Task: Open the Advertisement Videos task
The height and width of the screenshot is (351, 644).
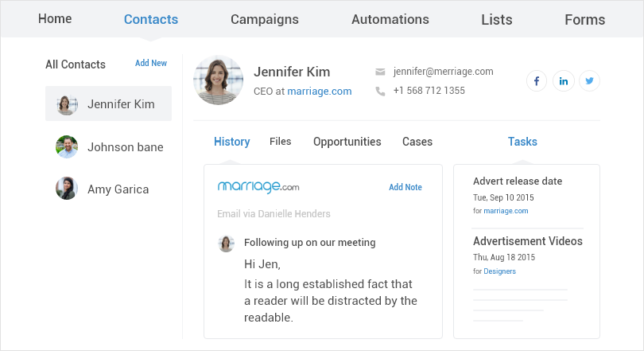Action: (x=528, y=241)
